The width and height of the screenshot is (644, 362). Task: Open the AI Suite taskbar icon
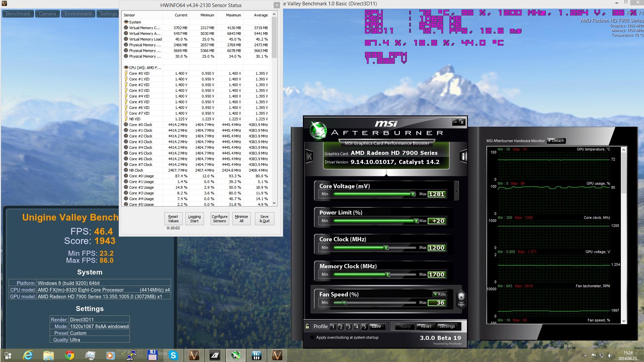click(215, 355)
